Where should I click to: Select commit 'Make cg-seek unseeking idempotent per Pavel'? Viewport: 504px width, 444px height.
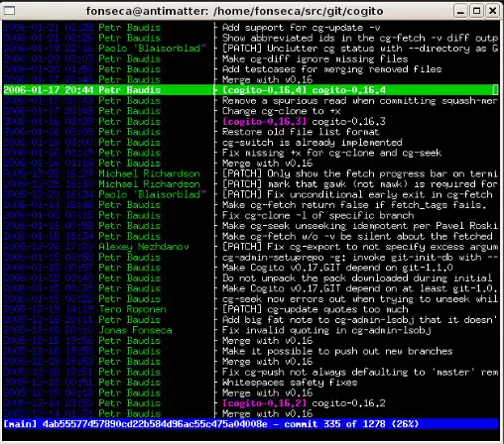360,226
